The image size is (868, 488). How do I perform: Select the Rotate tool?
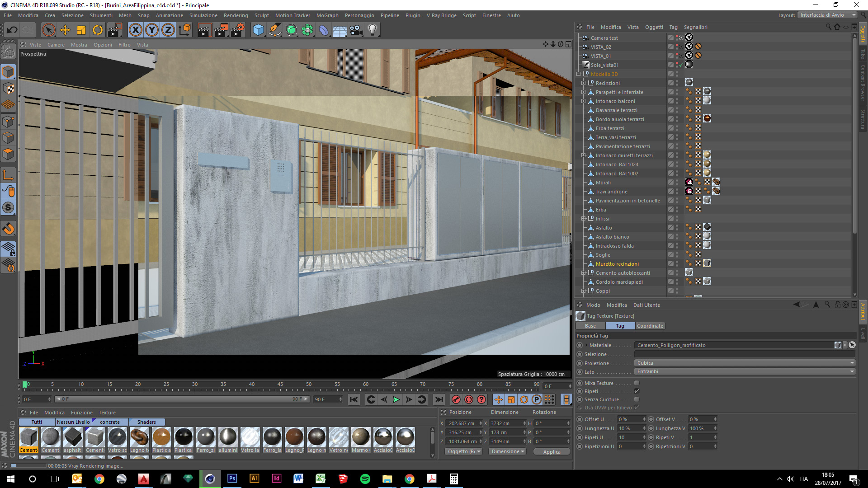point(98,30)
